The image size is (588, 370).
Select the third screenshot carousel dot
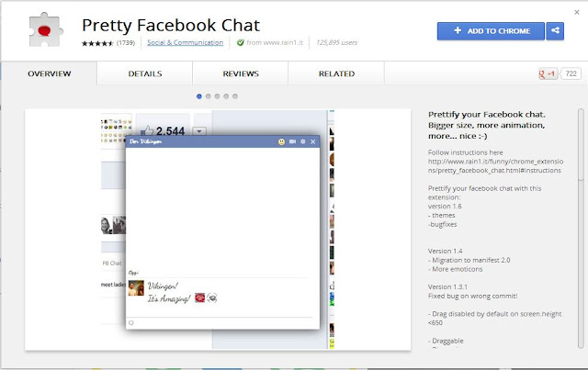(x=217, y=96)
